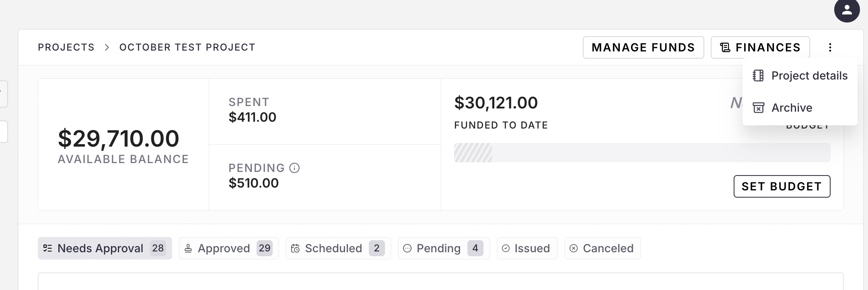Image resolution: width=868 pixels, height=290 pixels.
Task: Click the Archive box icon
Action: point(758,108)
